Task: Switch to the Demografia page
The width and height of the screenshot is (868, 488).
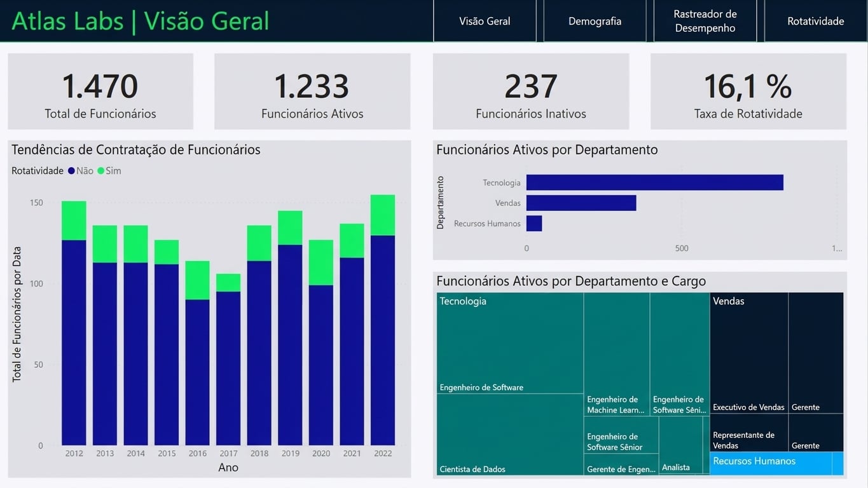Action: (595, 21)
